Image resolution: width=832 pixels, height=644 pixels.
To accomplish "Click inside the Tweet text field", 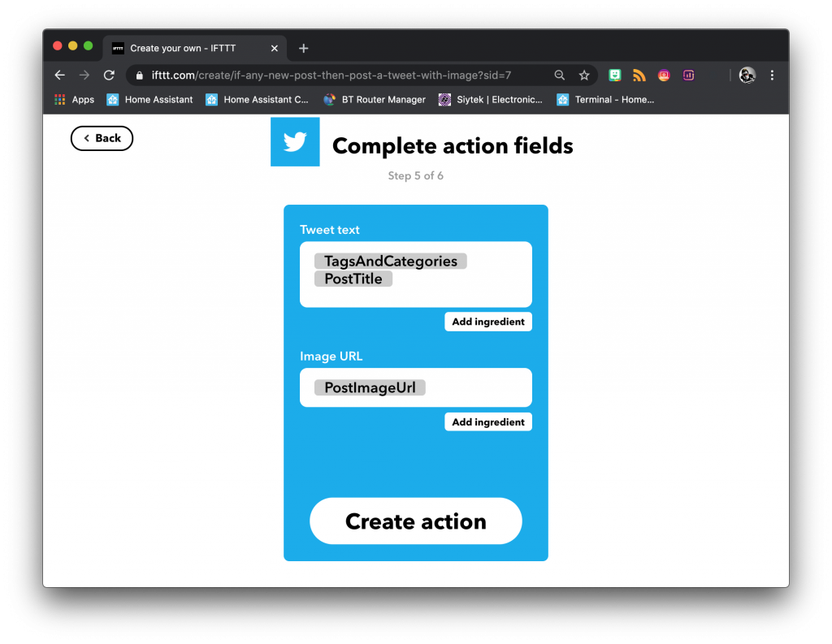I will [416, 274].
